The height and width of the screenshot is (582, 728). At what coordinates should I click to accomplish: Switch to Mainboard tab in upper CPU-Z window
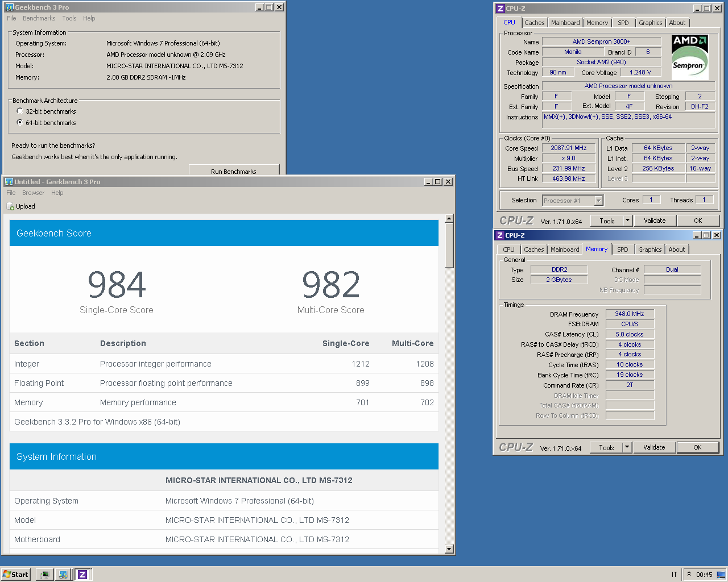[x=565, y=23]
